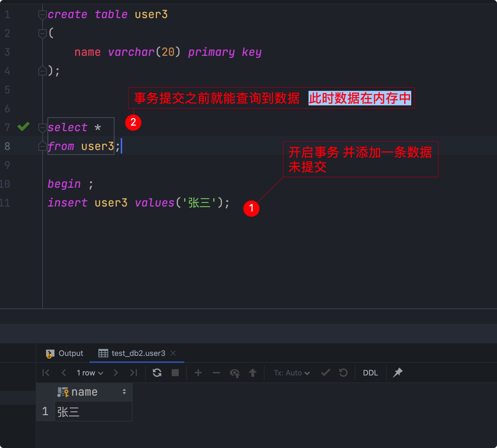Collapse fold end marker on line 8

coord(43,146)
